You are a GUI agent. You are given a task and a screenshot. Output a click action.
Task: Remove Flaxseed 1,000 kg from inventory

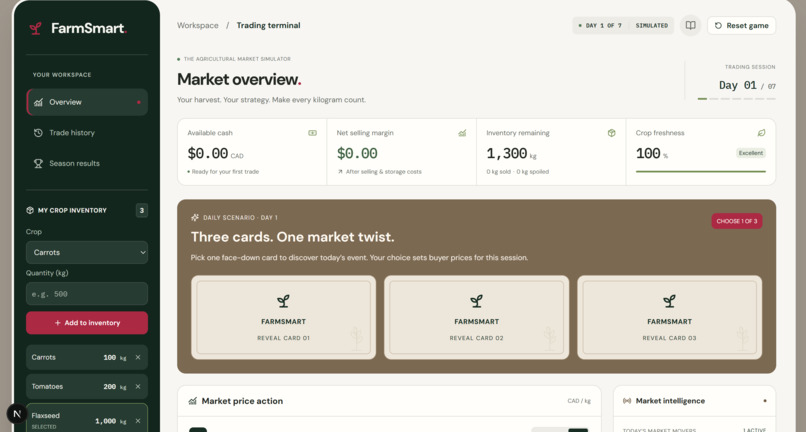138,421
